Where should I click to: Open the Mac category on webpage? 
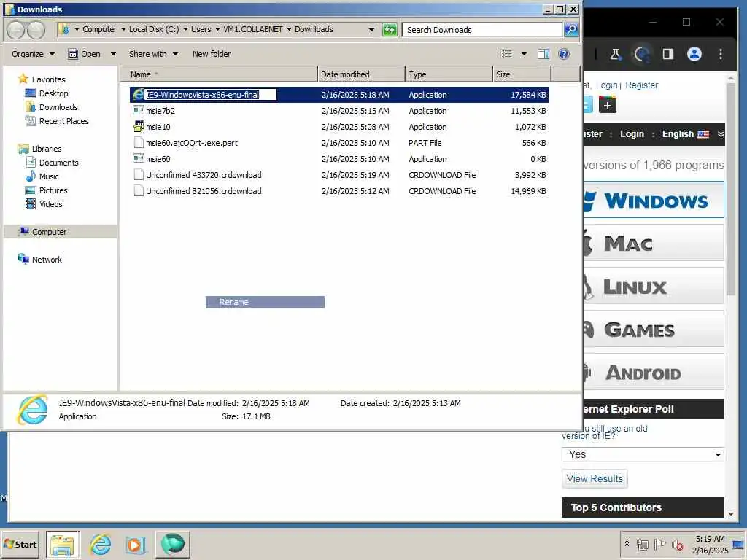(x=653, y=243)
